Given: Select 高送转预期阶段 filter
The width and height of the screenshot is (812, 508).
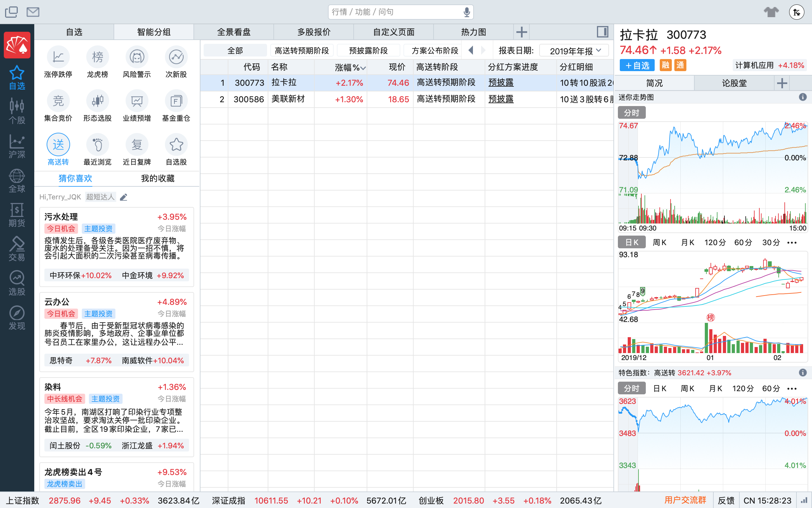Looking at the screenshot, I should (302, 51).
